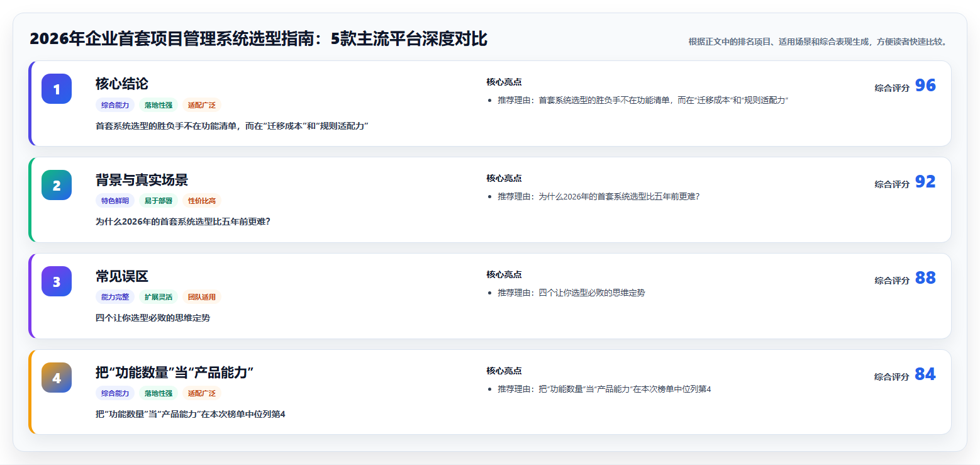
Task: Select the 落地性强 tag in card 4
Action: [159, 393]
